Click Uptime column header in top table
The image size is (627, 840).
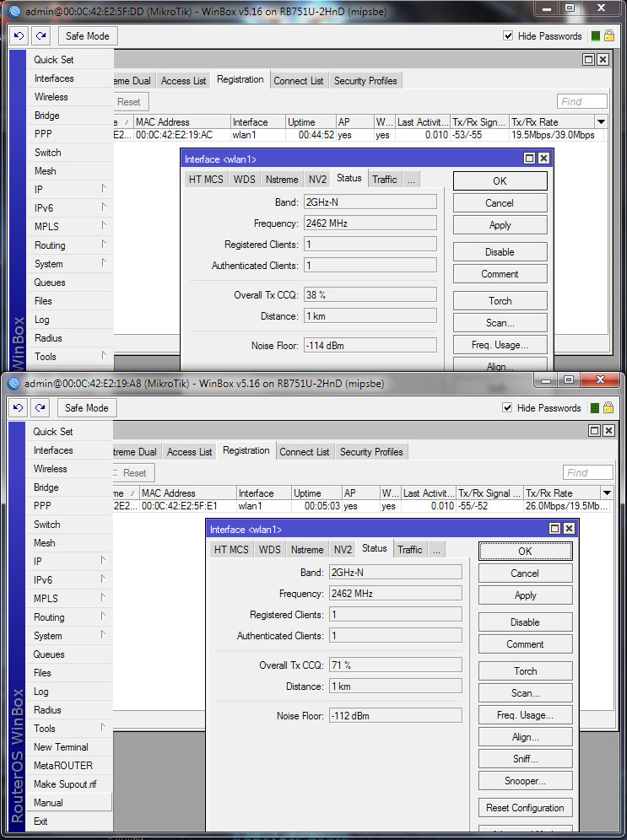(311, 122)
